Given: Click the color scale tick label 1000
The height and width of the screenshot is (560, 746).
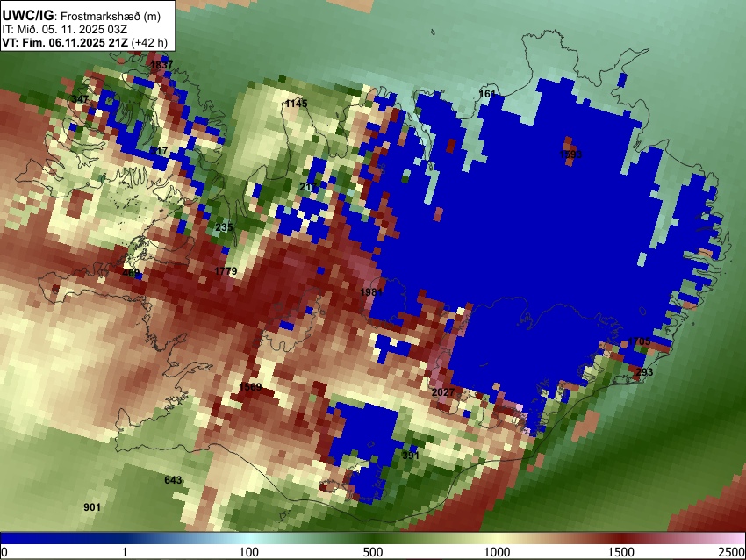Looking at the screenshot, I should tap(497, 552).
